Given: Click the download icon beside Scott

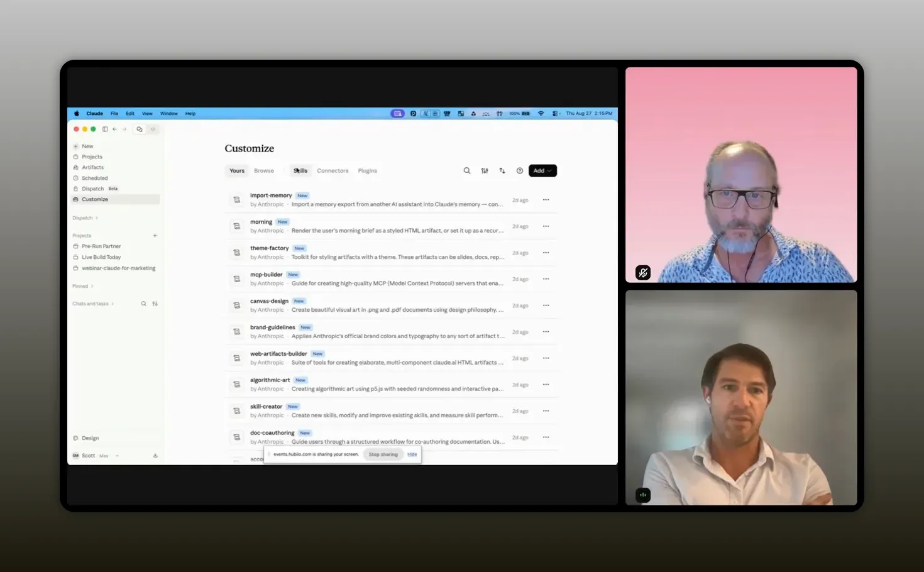Looking at the screenshot, I should pyautogui.click(x=155, y=456).
